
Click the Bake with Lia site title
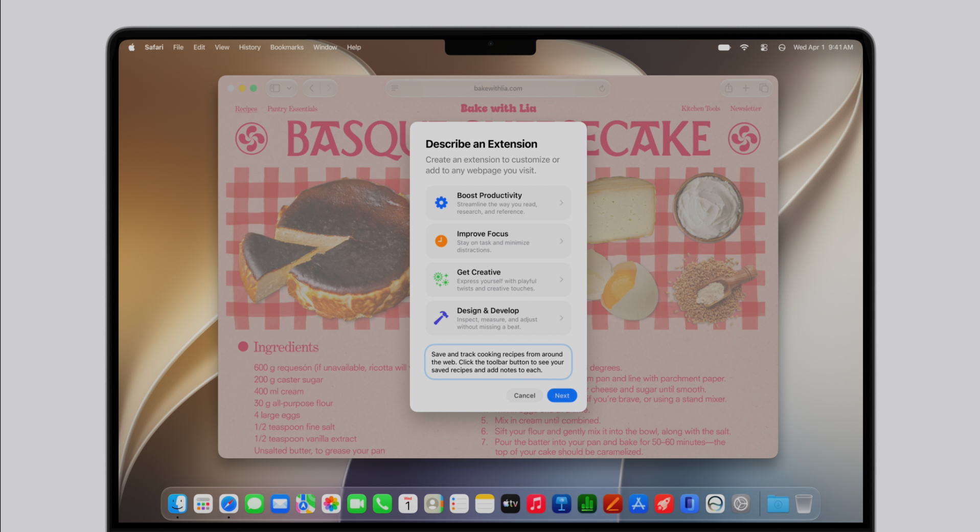click(498, 108)
